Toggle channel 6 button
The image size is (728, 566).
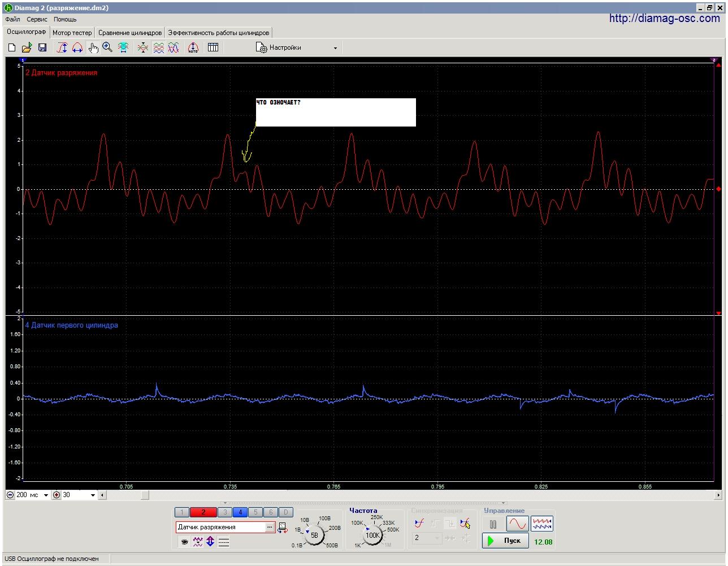(x=271, y=512)
